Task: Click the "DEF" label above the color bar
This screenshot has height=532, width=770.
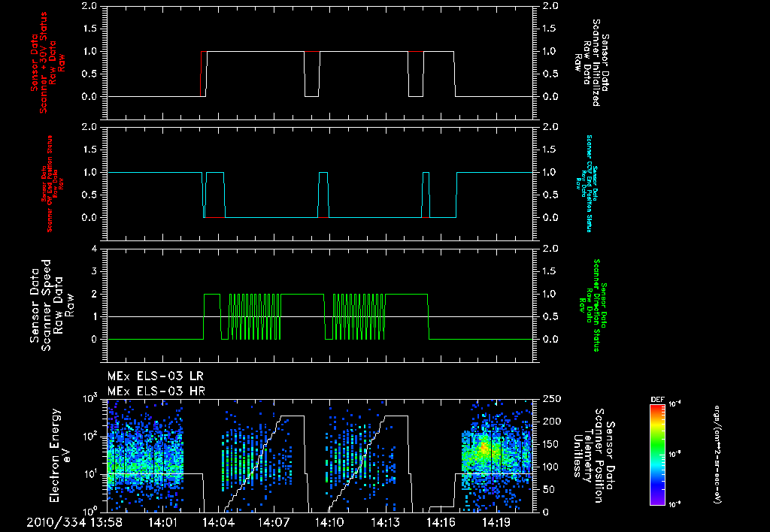Action: [x=657, y=400]
